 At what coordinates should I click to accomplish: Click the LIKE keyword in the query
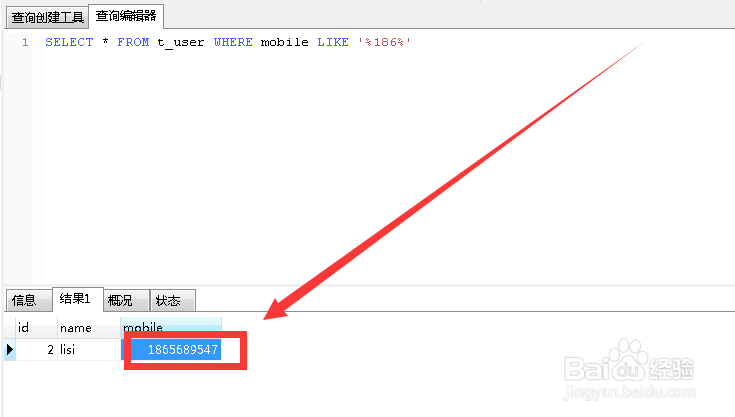coord(333,42)
